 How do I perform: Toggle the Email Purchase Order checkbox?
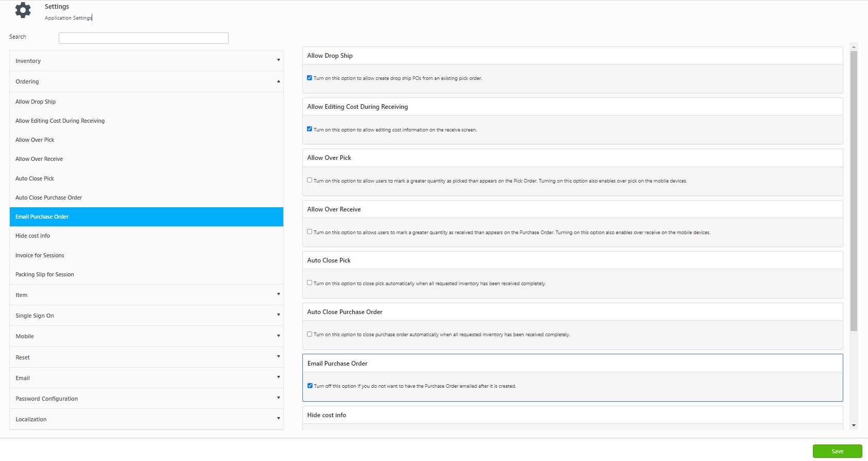[310, 386]
